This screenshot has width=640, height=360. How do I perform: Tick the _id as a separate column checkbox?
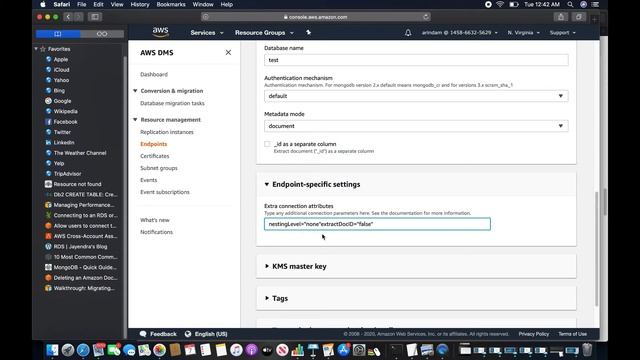tap(267, 144)
